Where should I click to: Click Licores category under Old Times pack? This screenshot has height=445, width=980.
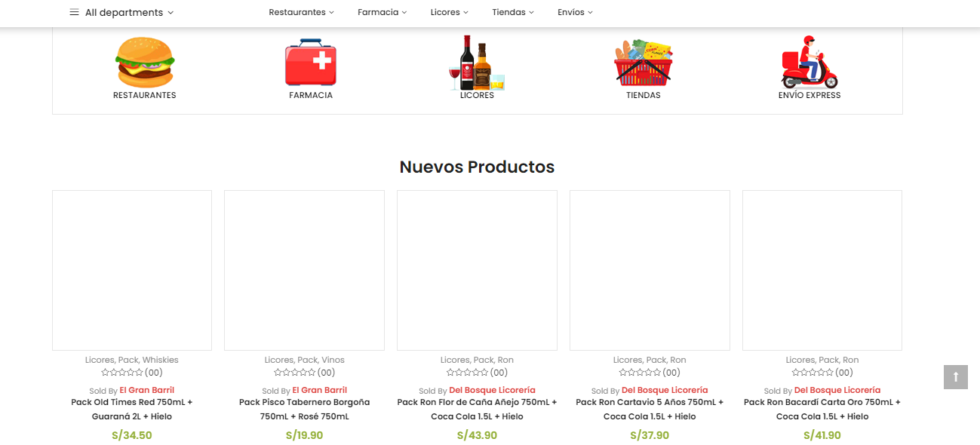click(100, 360)
